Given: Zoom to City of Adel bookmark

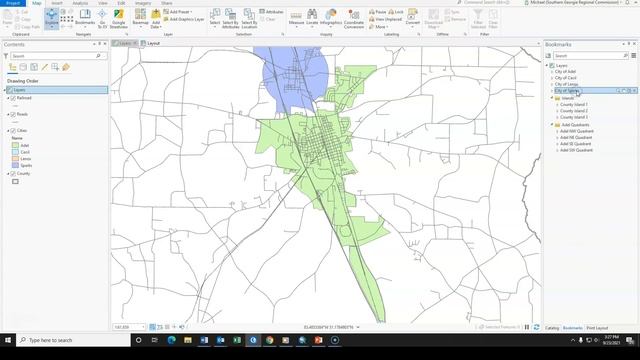Looking at the screenshot, I should pyautogui.click(x=565, y=71).
